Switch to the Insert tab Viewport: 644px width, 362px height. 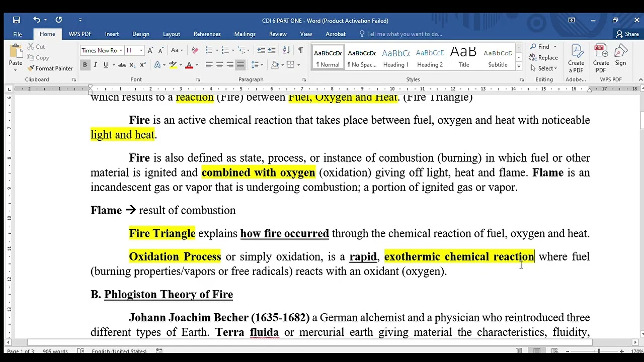pyautogui.click(x=112, y=34)
